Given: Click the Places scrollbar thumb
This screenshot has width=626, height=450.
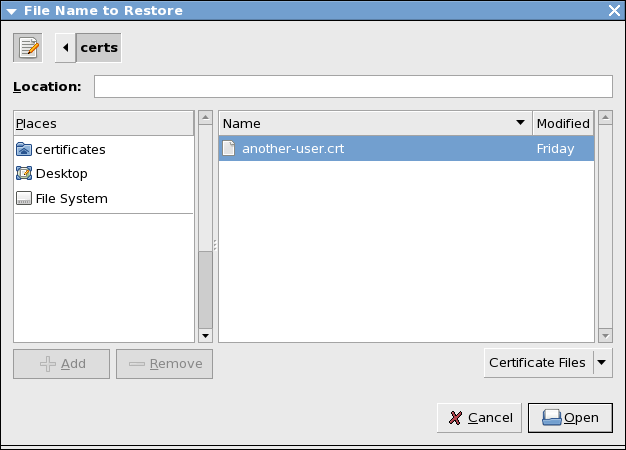Looking at the screenshot, I should 206,290.
